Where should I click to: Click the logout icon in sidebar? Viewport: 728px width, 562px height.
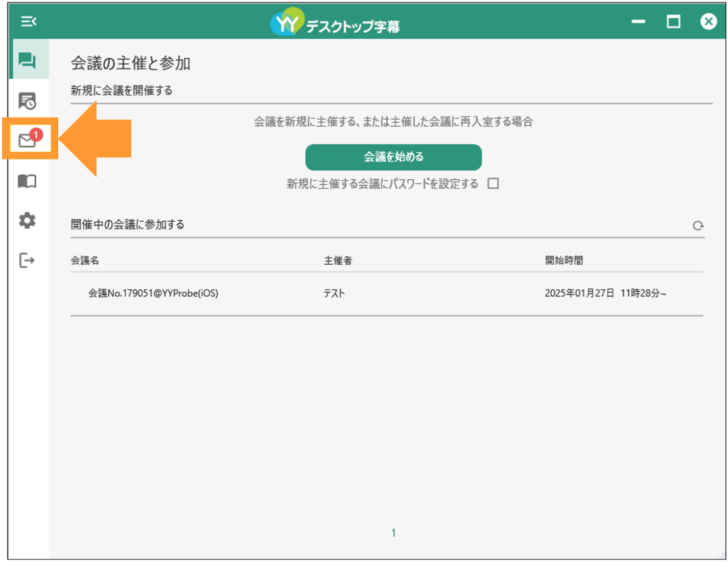pos(27,261)
